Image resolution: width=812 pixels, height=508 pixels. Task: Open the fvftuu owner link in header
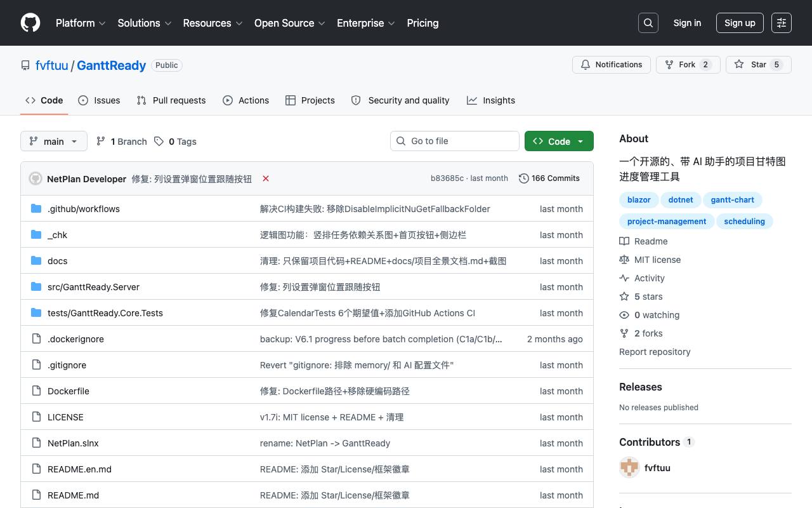click(51, 65)
